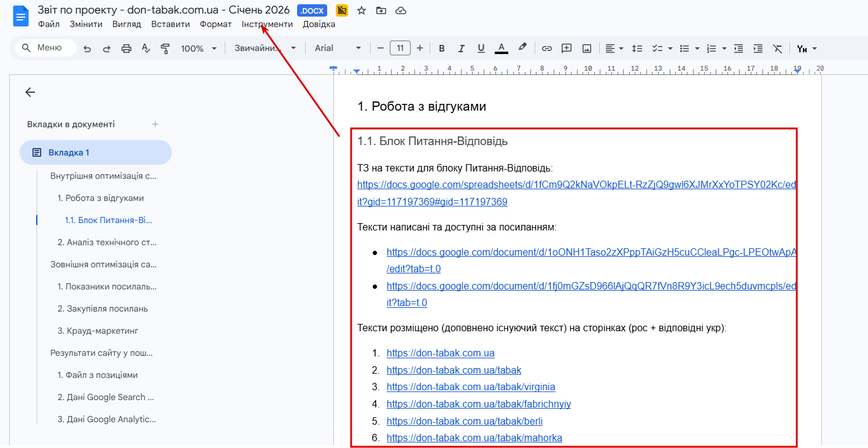
Task: Open the Інструменти menu
Action: click(267, 25)
